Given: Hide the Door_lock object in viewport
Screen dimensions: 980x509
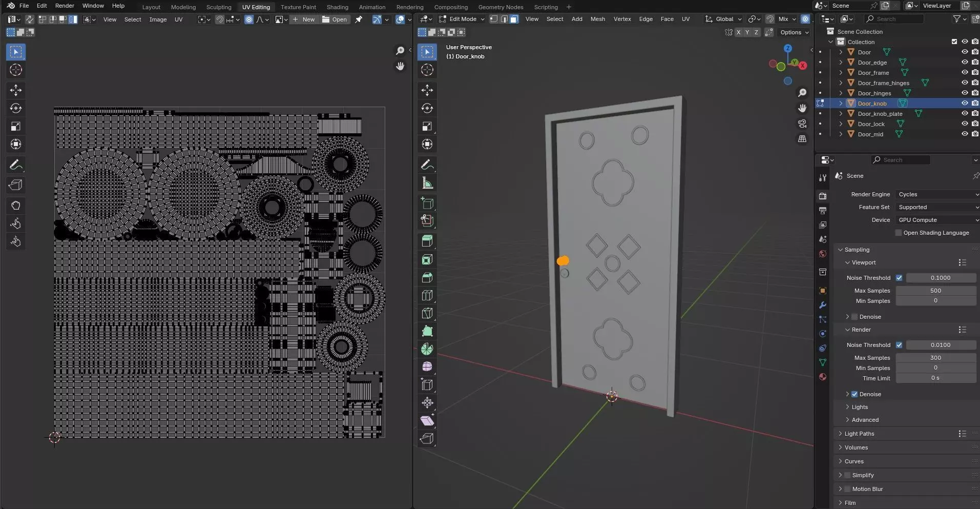Looking at the screenshot, I should coord(965,124).
